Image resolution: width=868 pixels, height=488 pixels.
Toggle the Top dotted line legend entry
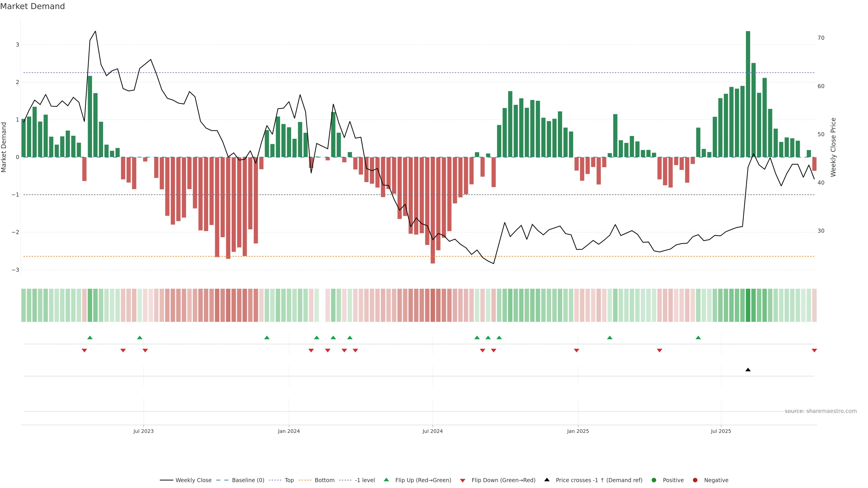[x=289, y=480]
